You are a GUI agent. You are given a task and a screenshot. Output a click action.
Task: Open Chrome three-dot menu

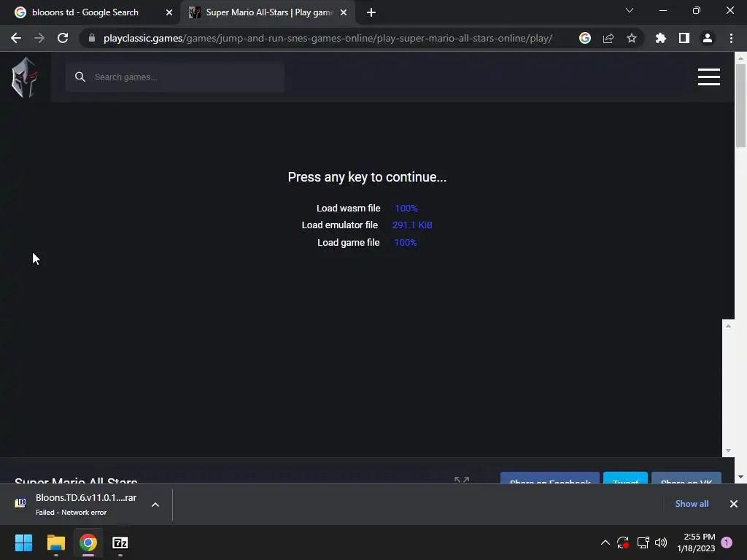tap(731, 38)
